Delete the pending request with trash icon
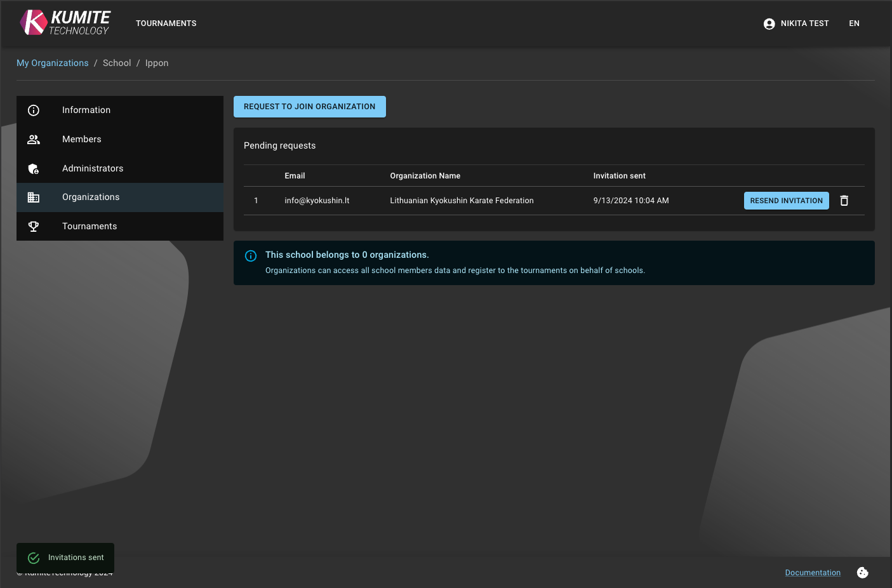Screen dimensions: 892x588 [x=844, y=201]
